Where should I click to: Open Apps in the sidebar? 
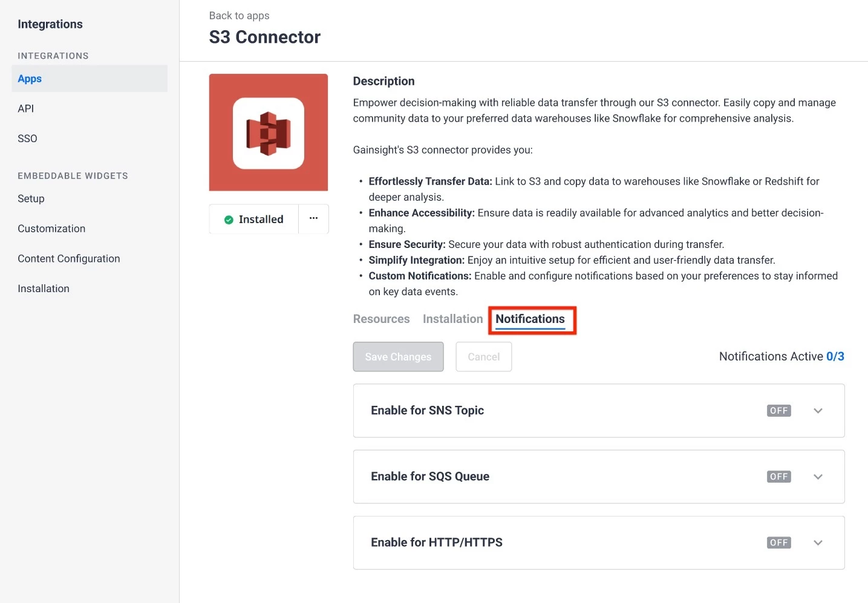tap(90, 79)
